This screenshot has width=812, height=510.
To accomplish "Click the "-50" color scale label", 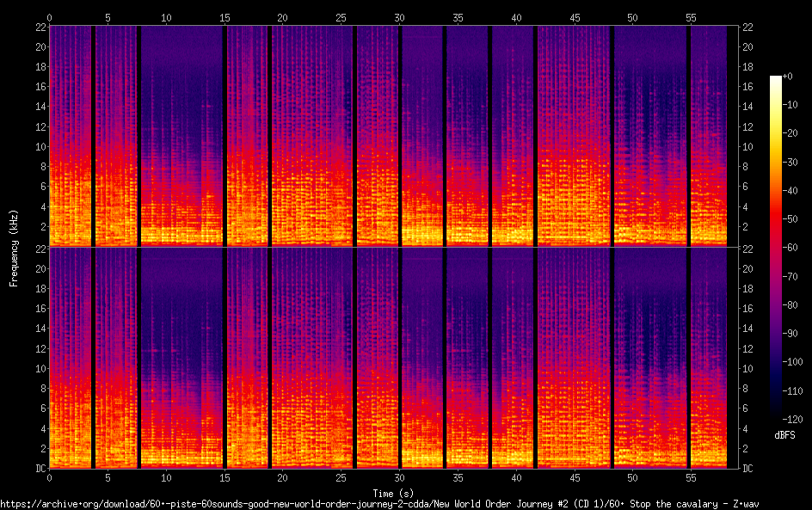I will click(790, 219).
